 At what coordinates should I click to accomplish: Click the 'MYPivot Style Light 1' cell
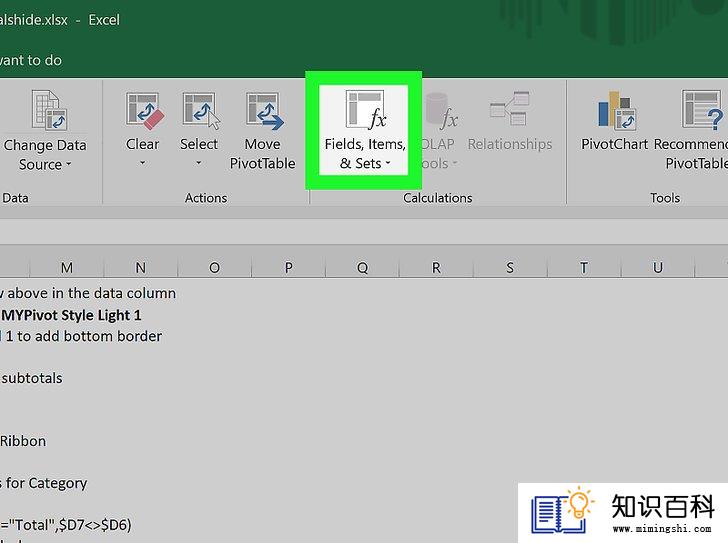click(x=71, y=315)
